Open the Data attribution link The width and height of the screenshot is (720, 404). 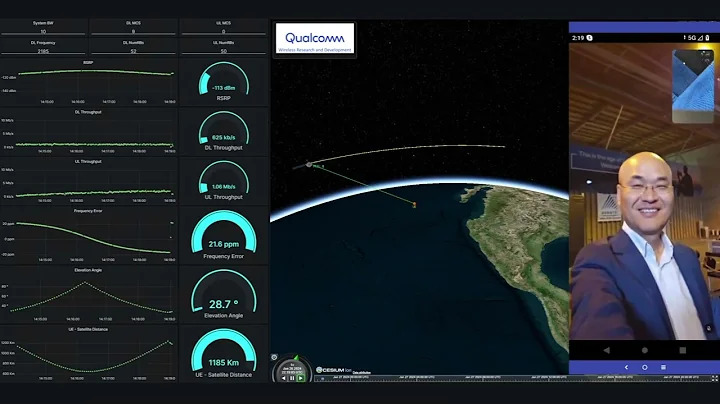[x=362, y=372]
